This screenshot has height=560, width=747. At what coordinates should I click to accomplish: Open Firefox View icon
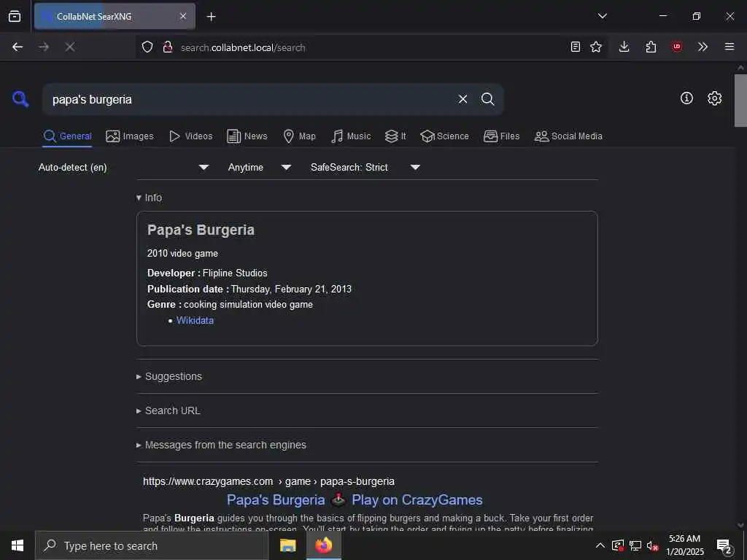15,16
